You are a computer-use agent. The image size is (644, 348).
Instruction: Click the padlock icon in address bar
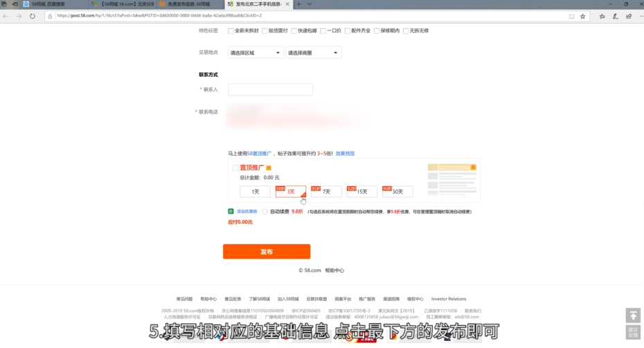(50, 16)
